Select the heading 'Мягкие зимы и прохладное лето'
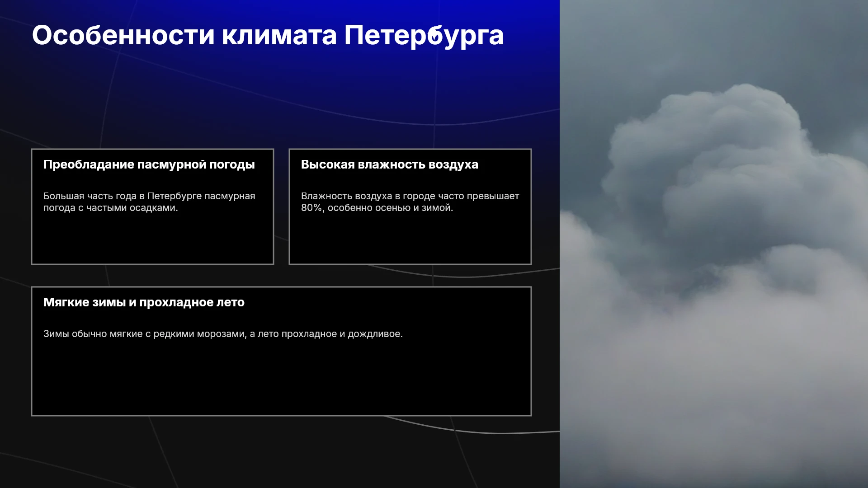The width and height of the screenshot is (868, 488). coord(144,302)
